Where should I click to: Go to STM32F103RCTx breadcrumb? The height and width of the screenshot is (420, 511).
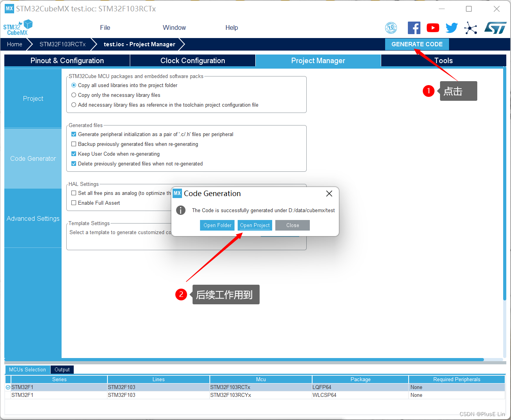[63, 44]
